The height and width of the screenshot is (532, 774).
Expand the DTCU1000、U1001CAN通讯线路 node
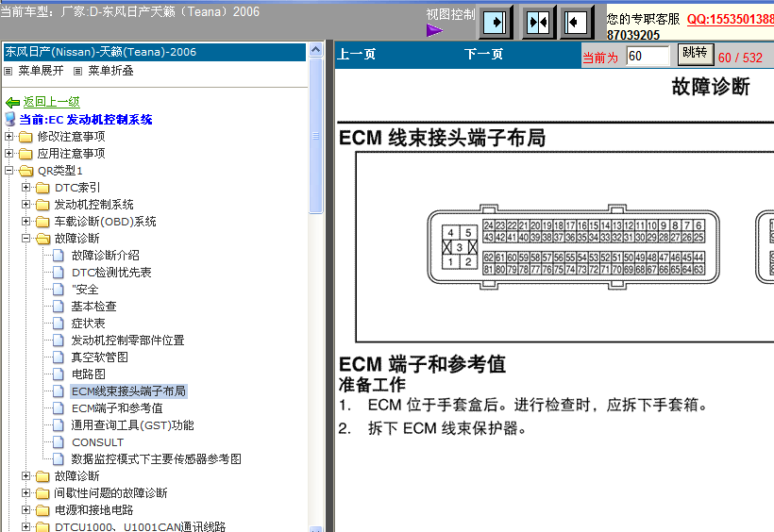coord(26,526)
